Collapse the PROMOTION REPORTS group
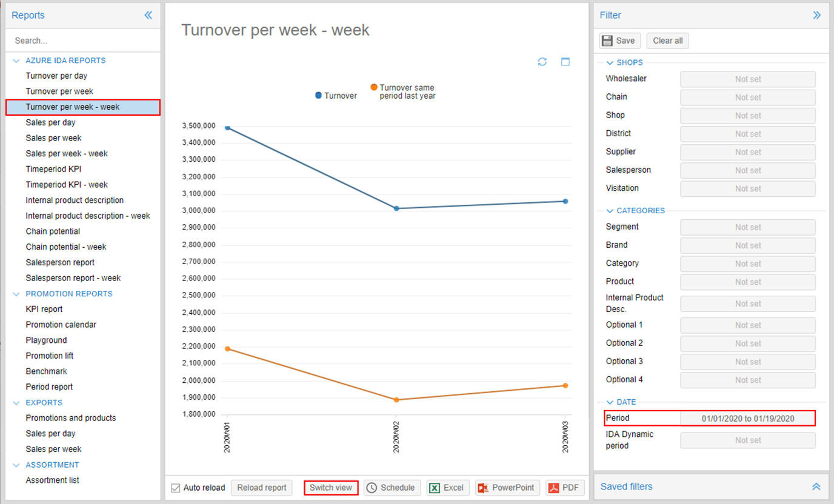The image size is (834, 504). (x=16, y=293)
